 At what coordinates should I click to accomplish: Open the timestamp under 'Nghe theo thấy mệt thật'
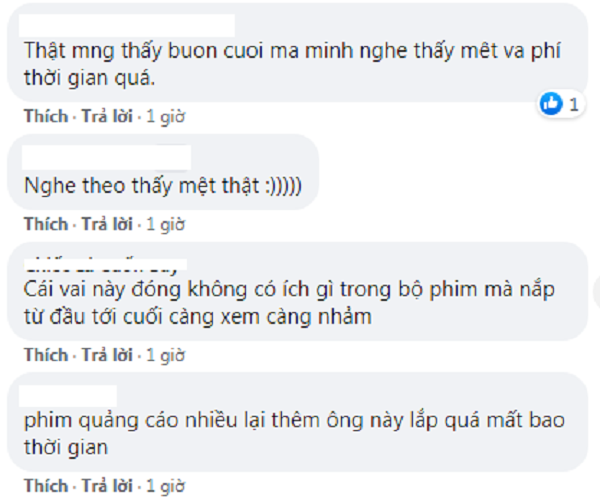click(x=166, y=224)
